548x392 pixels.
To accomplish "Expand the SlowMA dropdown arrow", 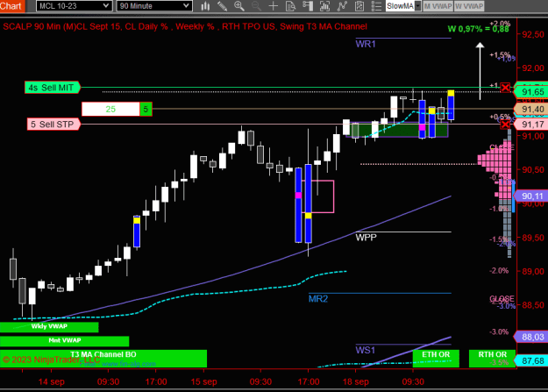I will (417, 6).
